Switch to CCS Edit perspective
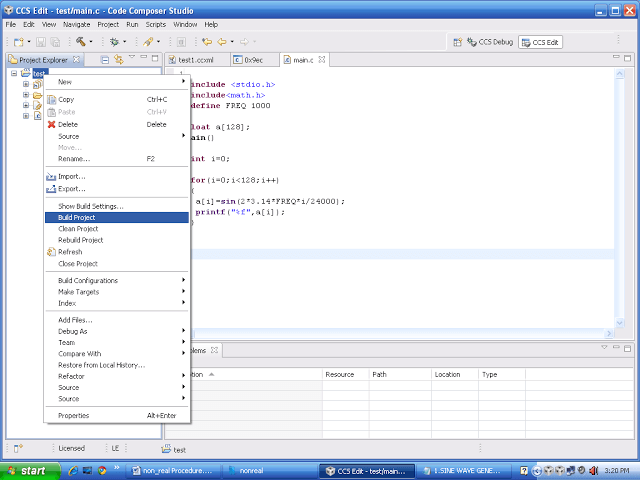This screenshot has height=480, width=640. coord(540,42)
